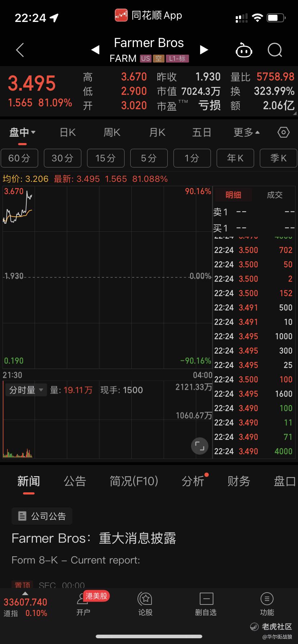Screen dimensions: 298x644
Task: Select the 5分 interval button
Action: pyautogui.click(x=149, y=158)
